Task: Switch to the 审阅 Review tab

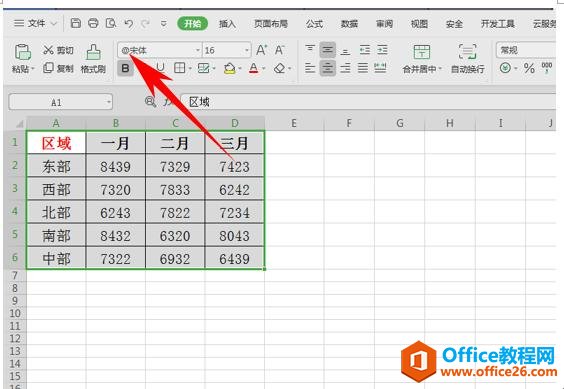Action: [384, 24]
